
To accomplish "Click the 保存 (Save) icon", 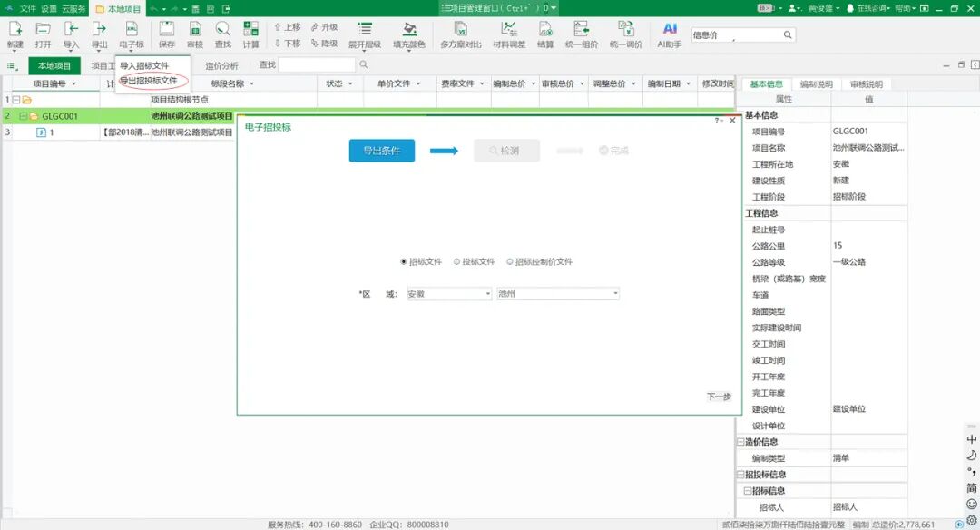I will [x=167, y=34].
